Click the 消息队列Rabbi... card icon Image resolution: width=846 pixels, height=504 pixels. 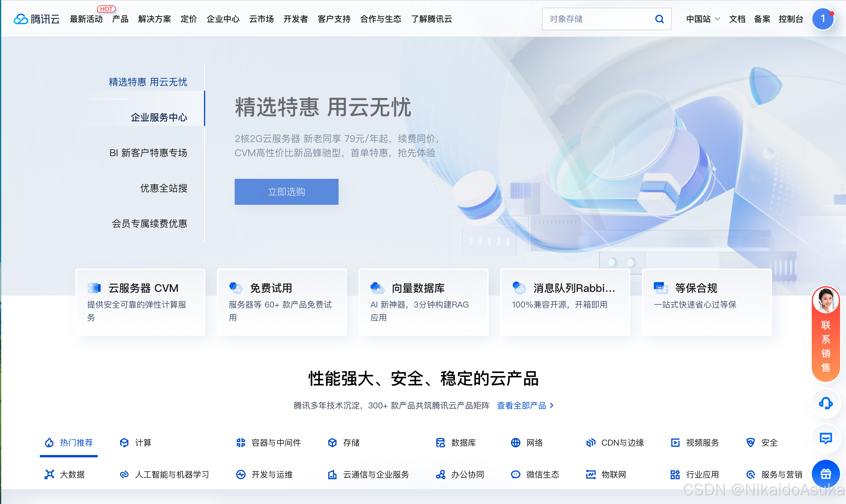click(519, 288)
